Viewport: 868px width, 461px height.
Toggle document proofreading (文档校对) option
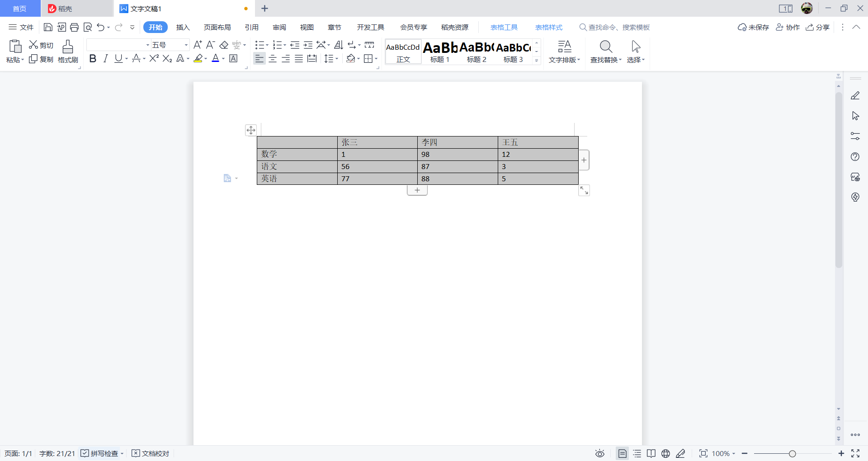(x=151, y=453)
